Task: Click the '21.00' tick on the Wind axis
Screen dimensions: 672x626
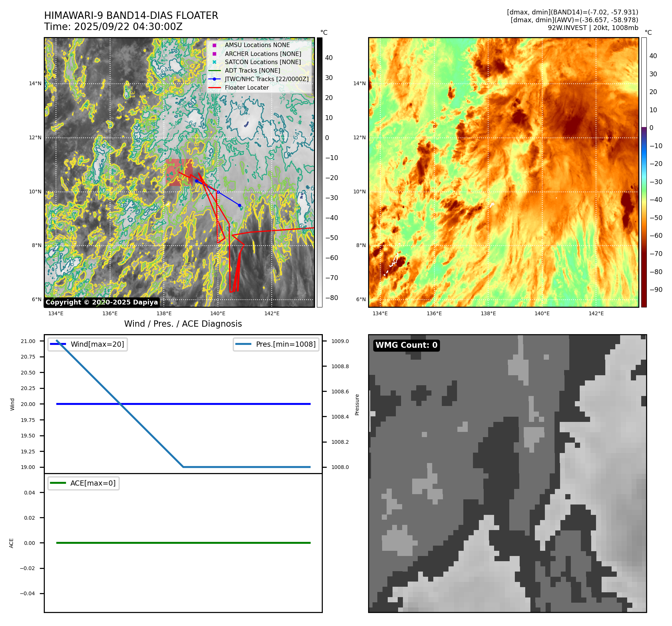Action: point(28,341)
